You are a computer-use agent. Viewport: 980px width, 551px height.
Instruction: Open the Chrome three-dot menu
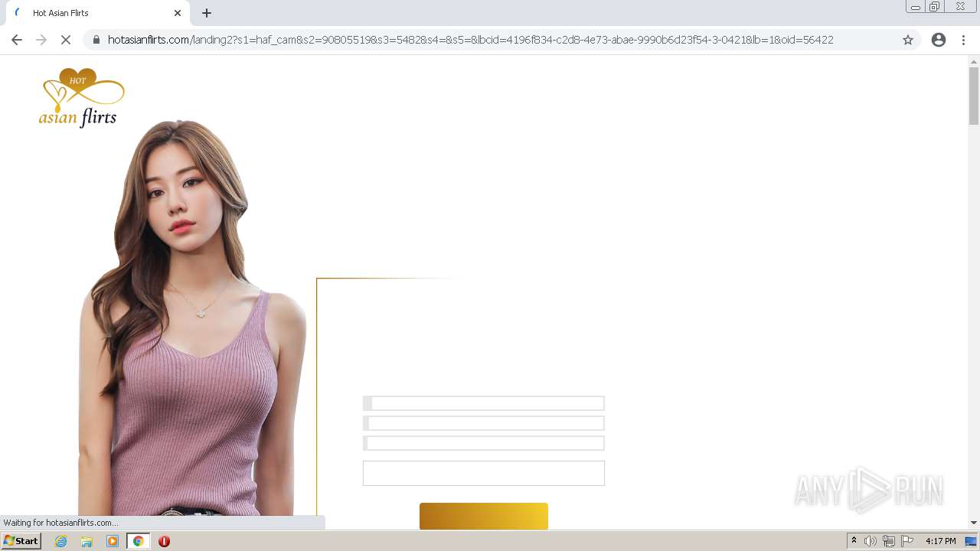pyautogui.click(x=963, y=40)
